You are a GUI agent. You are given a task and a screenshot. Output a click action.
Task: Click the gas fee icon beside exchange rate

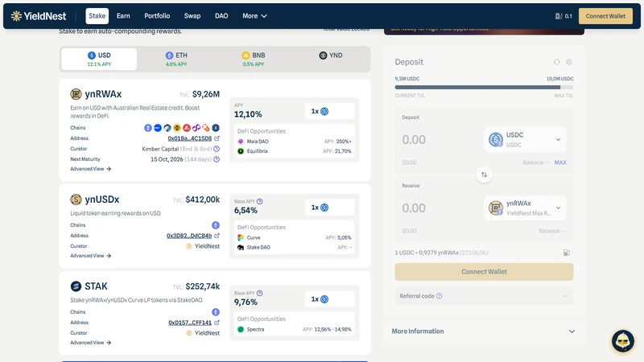click(567, 253)
